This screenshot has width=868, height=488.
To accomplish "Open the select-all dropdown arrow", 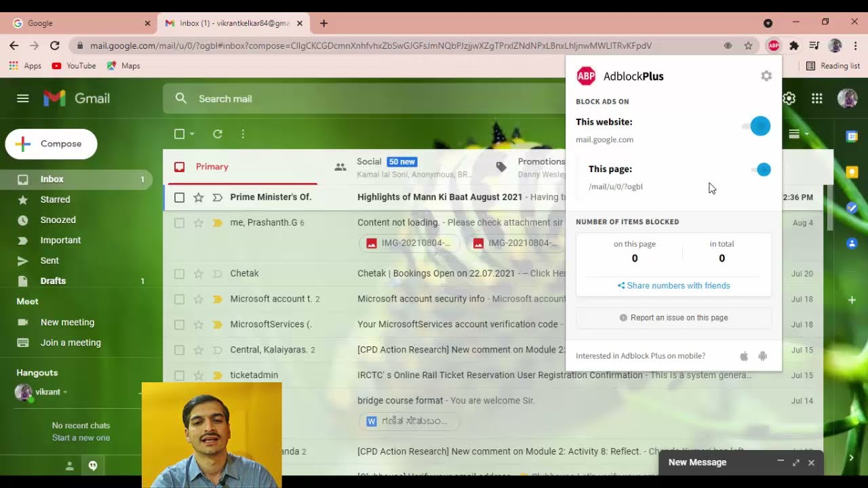I will pyautogui.click(x=192, y=134).
